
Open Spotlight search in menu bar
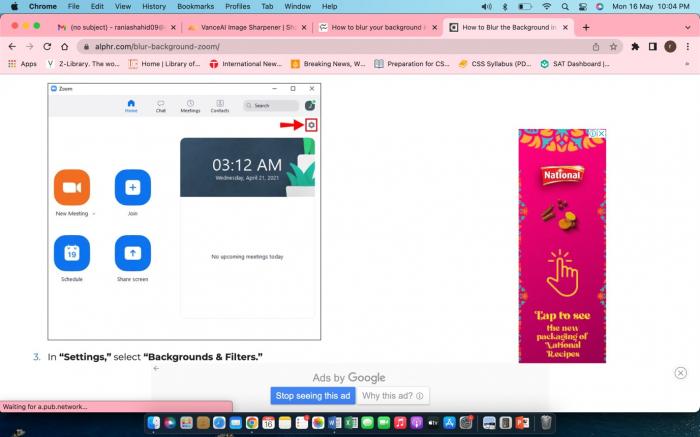tap(565, 6)
